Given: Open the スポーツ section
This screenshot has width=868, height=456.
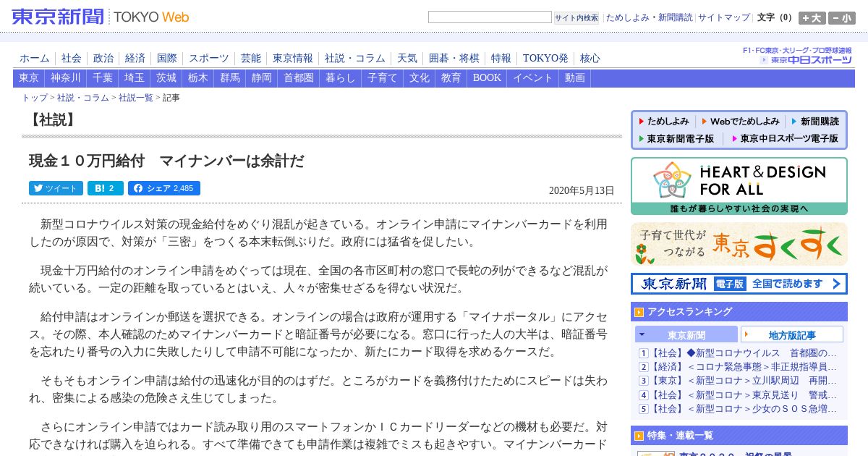Looking at the screenshot, I should 209,59.
